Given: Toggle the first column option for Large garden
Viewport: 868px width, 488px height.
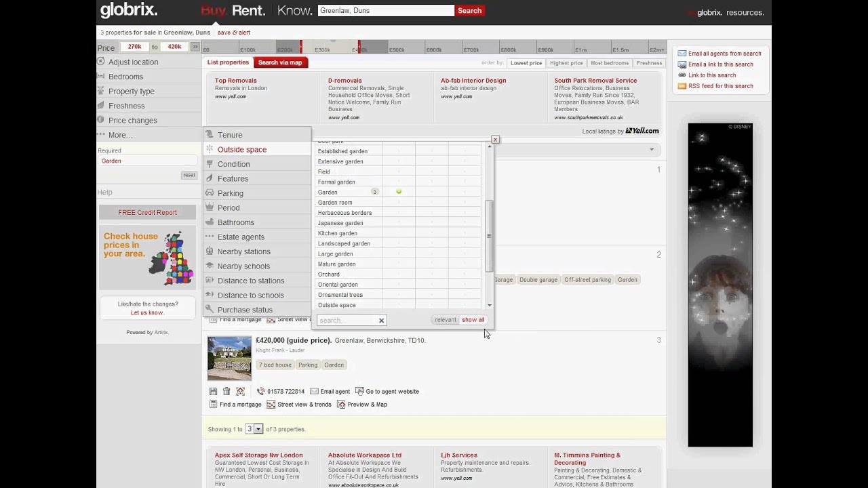Looking at the screenshot, I should coord(399,253).
